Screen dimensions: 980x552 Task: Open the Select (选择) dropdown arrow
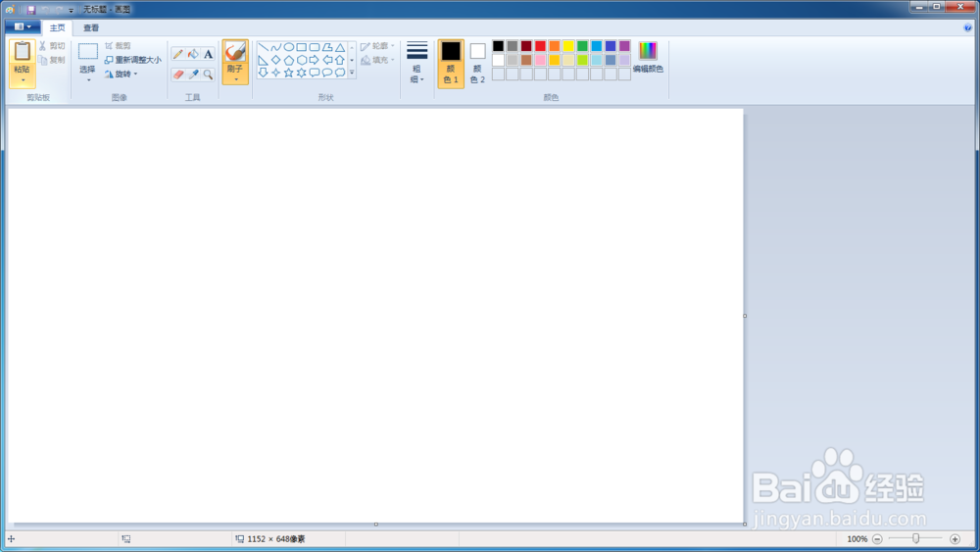[88, 80]
